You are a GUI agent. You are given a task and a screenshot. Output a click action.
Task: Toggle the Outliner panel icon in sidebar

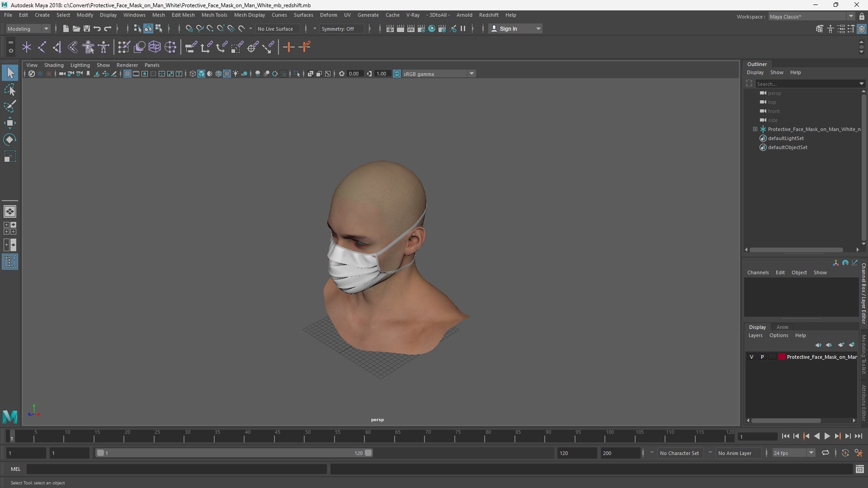10,262
